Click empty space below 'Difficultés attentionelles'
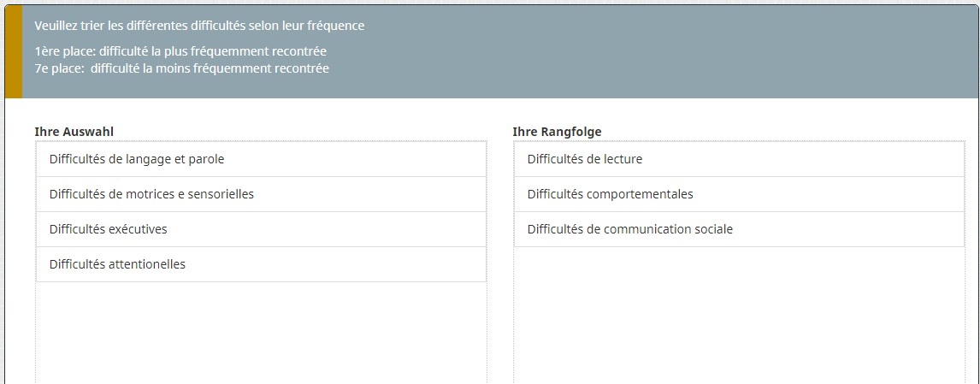The image size is (980, 384). (261, 334)
